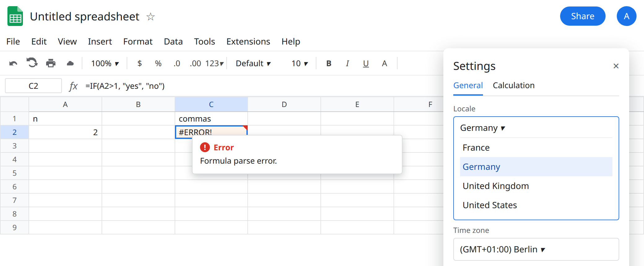Open the Berlin time zone dropdown
This screenshot has width=644, height=266.
click(536, 249)
